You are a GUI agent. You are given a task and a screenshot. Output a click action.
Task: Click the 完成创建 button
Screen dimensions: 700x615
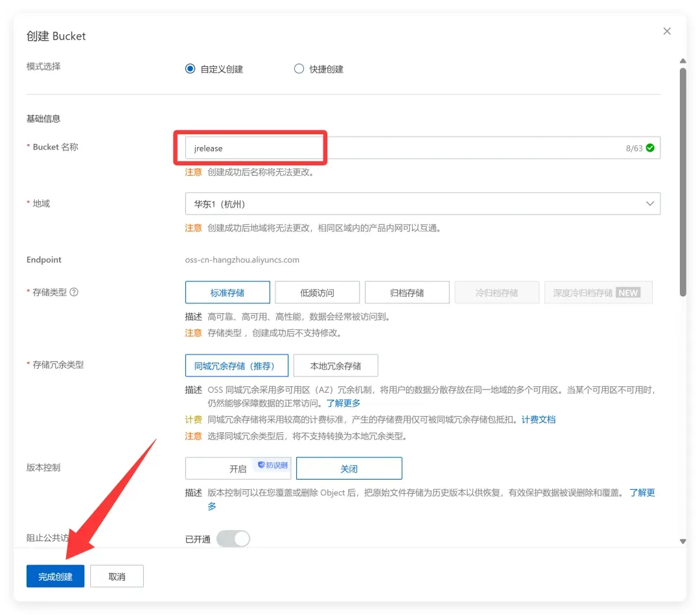coord(55,576)
